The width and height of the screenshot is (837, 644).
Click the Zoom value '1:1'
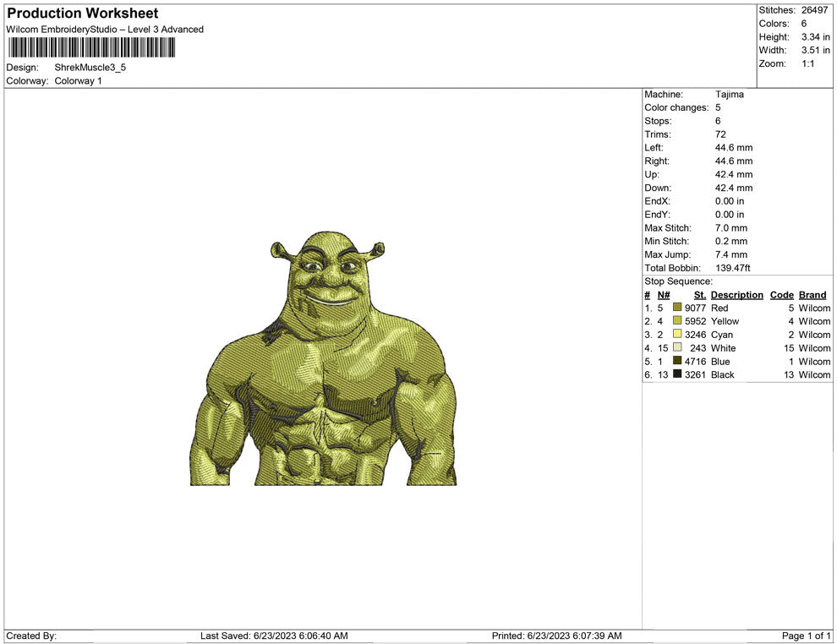(807, 63)
